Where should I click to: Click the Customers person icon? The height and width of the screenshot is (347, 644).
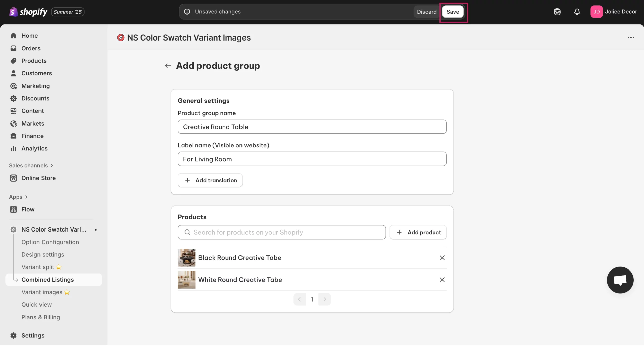coord(13,73)
